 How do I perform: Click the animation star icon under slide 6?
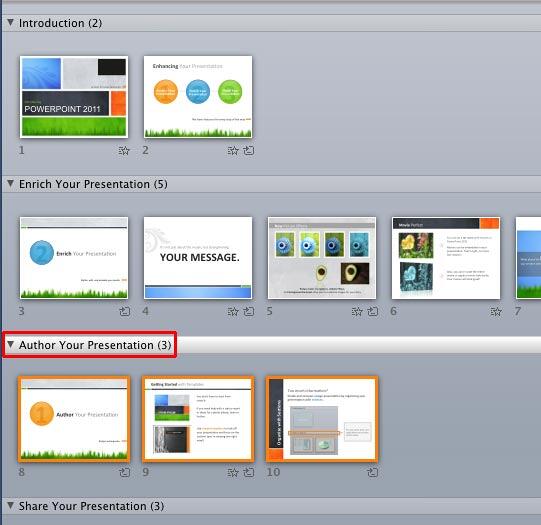pyautogui.click(x=496, y=311)
